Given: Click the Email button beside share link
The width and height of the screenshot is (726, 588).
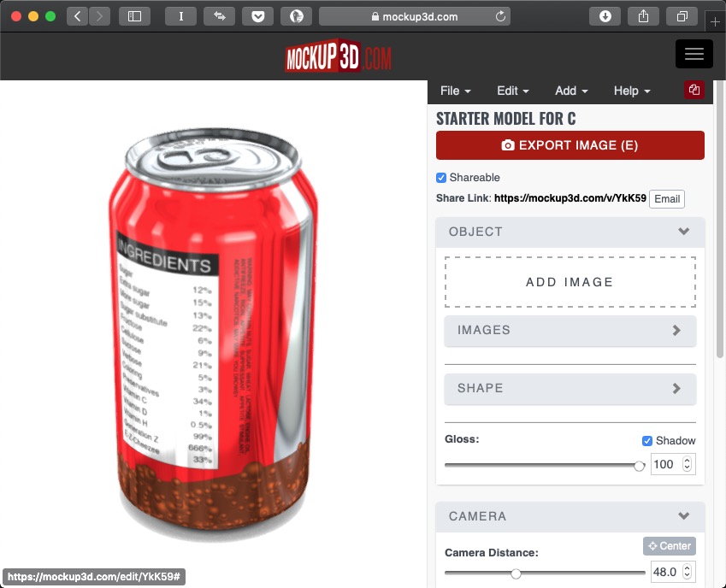Looking at the screenshot, I should tap(667, 199).
